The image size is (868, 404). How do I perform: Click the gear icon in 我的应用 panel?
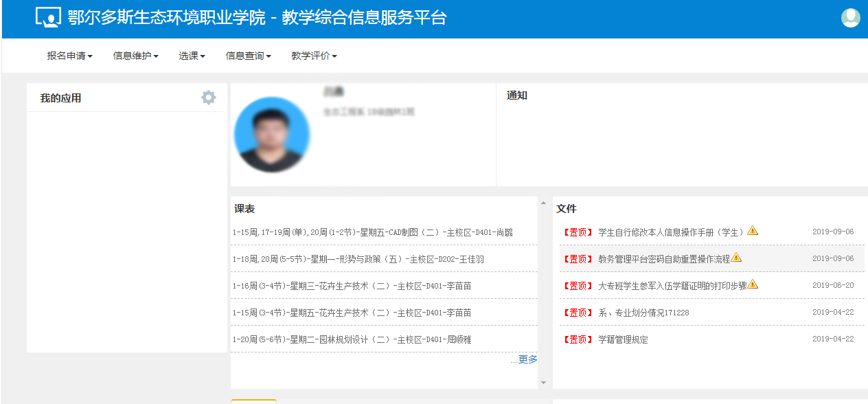click(208, 98)
